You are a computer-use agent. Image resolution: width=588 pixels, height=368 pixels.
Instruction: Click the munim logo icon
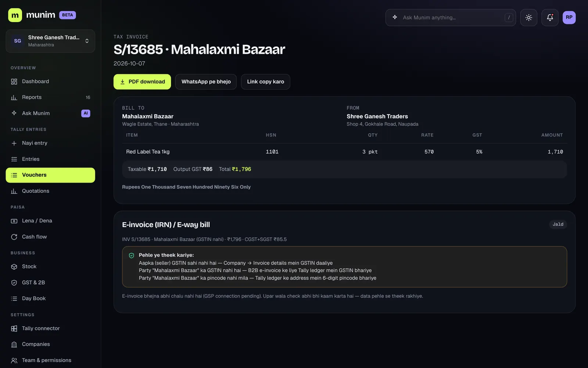click(x=15, y=15)
